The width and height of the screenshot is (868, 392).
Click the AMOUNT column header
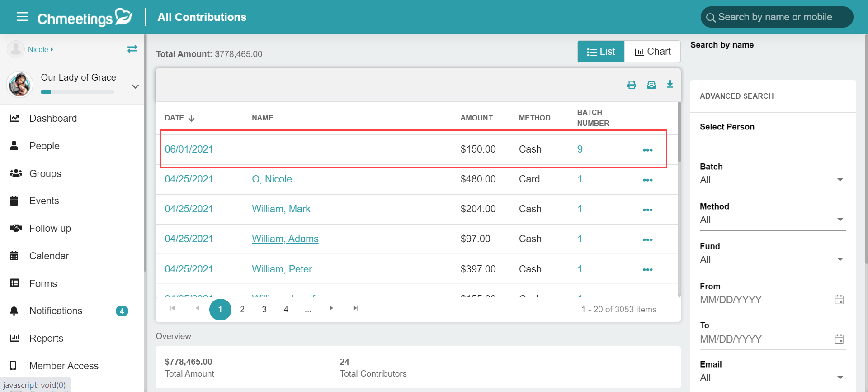(476, 118)
